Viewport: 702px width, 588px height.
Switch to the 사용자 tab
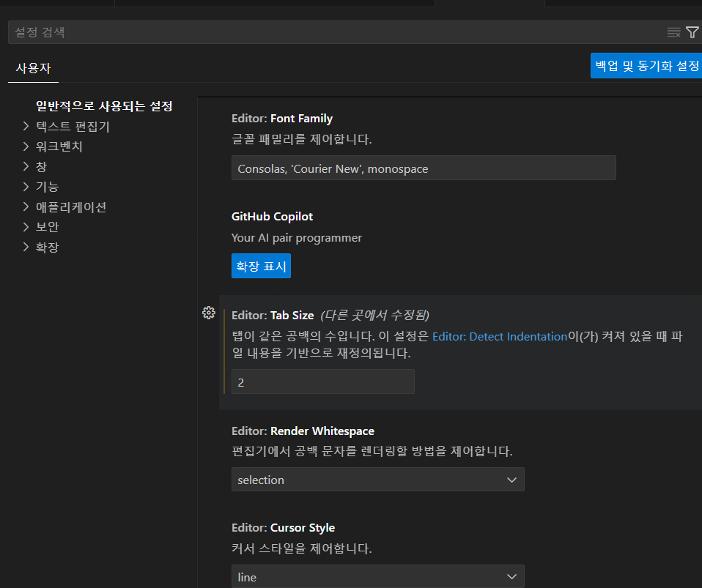[33, 69]
